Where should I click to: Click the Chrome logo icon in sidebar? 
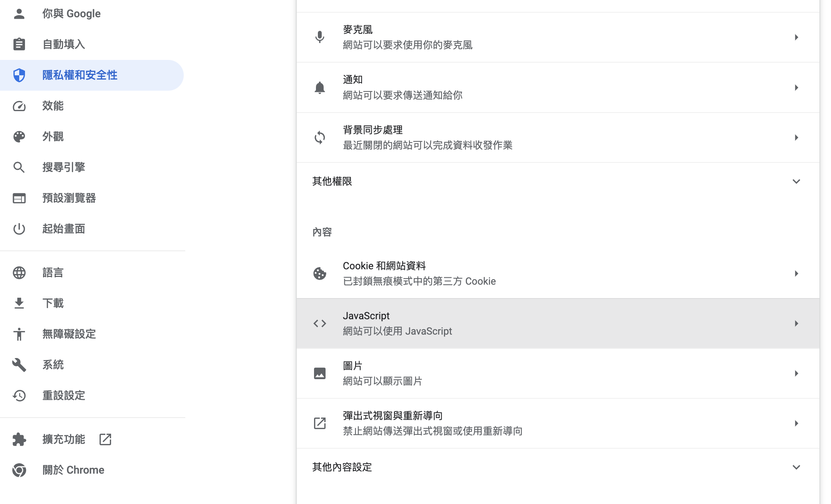[x=19, y=470]
